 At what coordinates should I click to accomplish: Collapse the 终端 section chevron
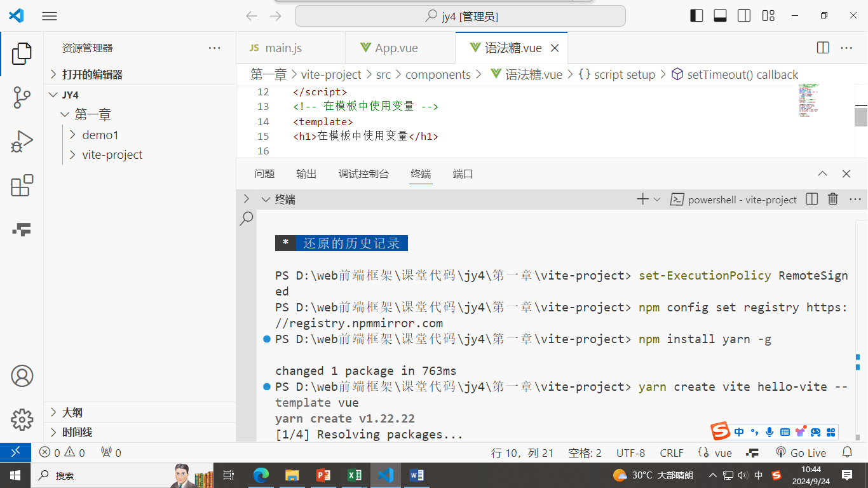266,199
